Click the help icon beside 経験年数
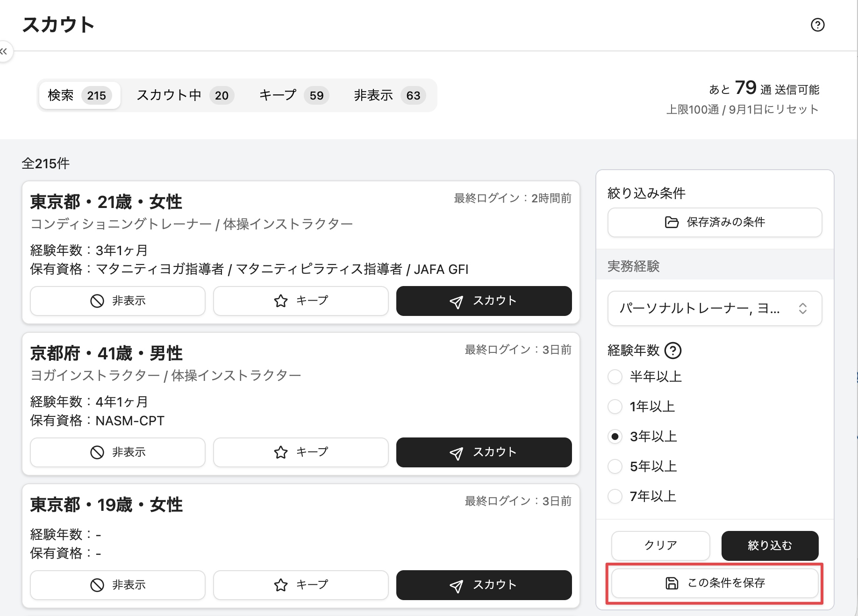 (x=673, y=351)
